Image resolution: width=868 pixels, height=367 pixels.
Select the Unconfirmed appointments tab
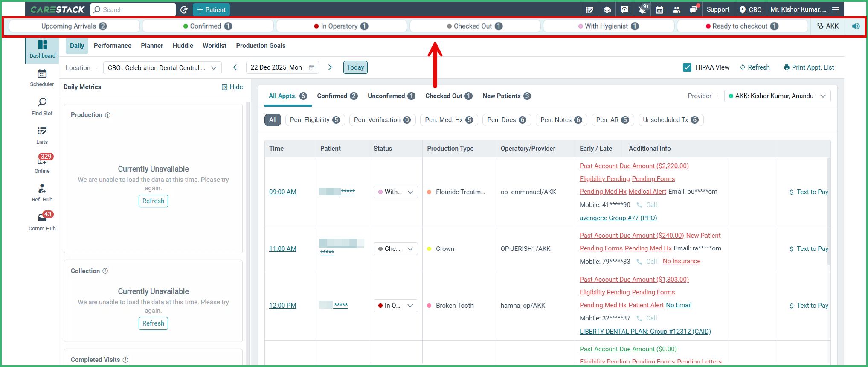(392, 96)
